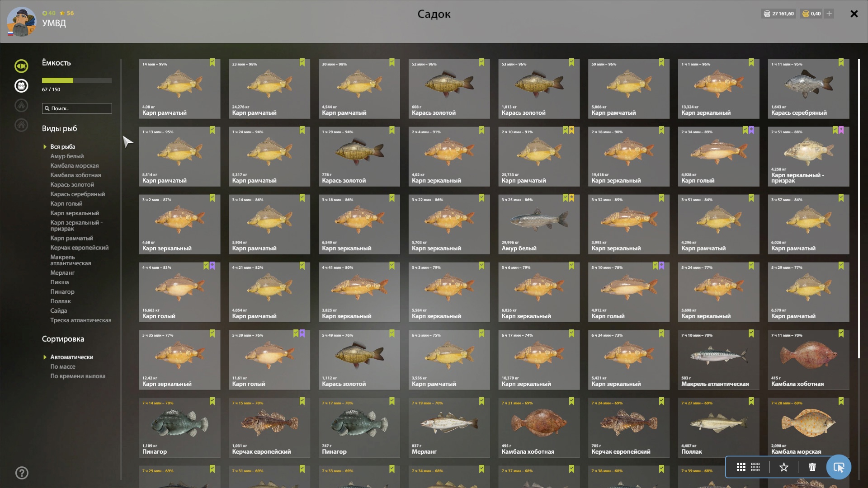Select the backpack inventory sidebar icon
Screen dimensions: 868x488
point(21,86)
